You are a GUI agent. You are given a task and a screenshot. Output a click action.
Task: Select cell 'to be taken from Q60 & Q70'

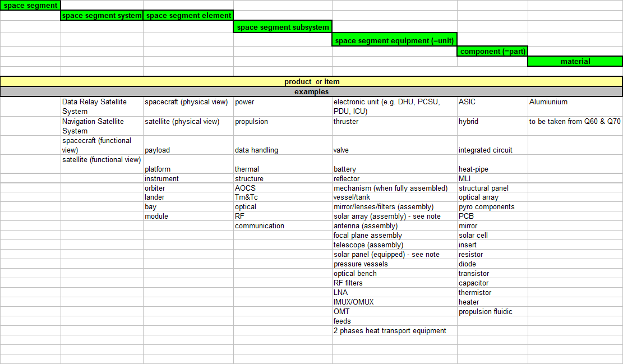click(x=575, y=122)
